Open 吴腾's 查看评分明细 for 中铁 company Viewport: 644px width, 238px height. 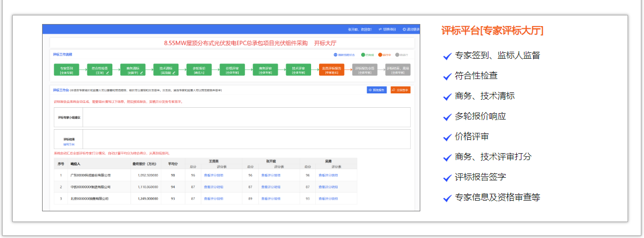coord(328,187)
